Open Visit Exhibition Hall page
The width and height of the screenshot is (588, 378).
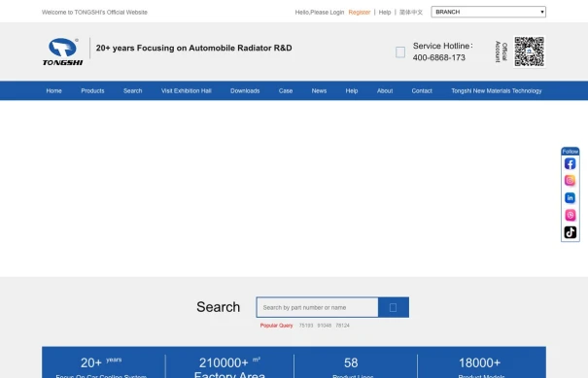click(x=187, y=90)
